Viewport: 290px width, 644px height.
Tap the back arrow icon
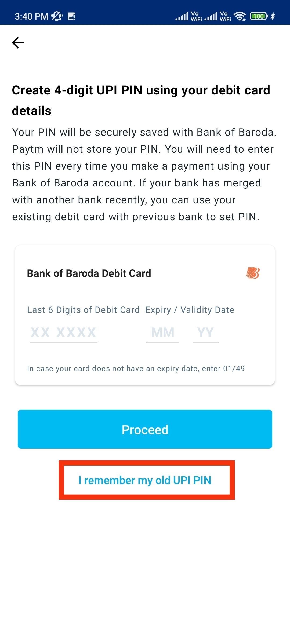pyautogui.click(x=18, y=43)
